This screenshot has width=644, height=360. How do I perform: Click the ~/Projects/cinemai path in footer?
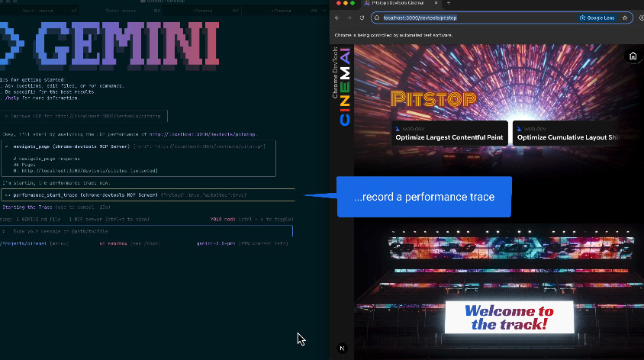coord(23,243)
